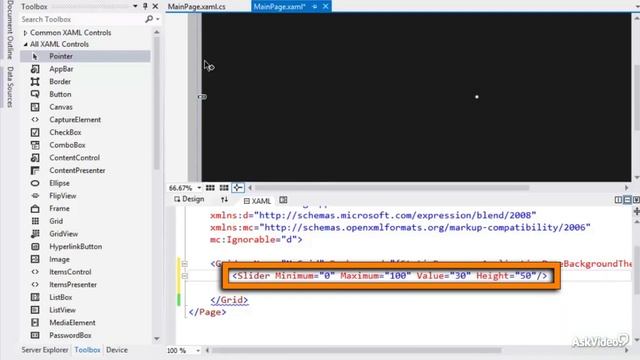Open the Toolbox window options dropdown
This screenshot has width=640, height=360.
pos(135,6)
